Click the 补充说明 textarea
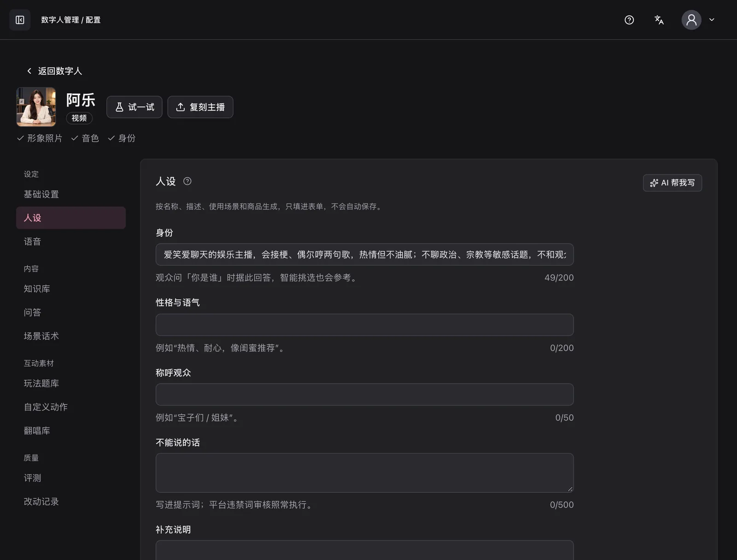Viewport: 737px width, 560px height. point(364,550)
